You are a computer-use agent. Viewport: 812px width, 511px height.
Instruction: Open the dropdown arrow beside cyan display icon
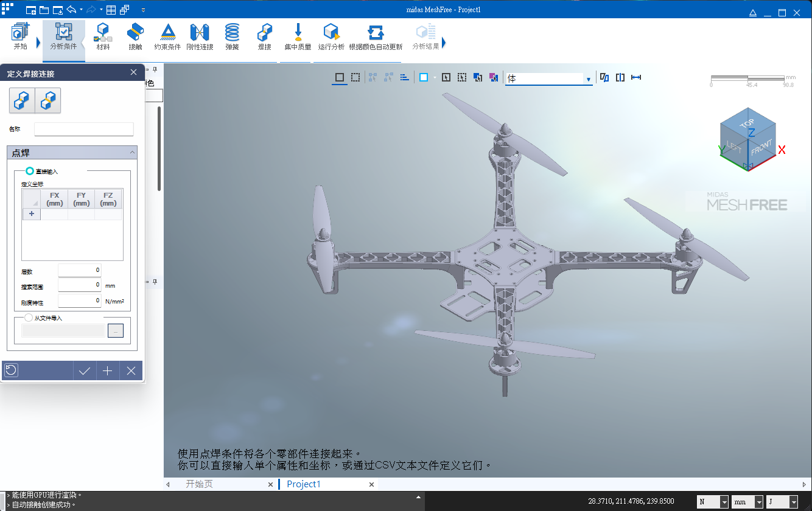[x=435, y=78]
